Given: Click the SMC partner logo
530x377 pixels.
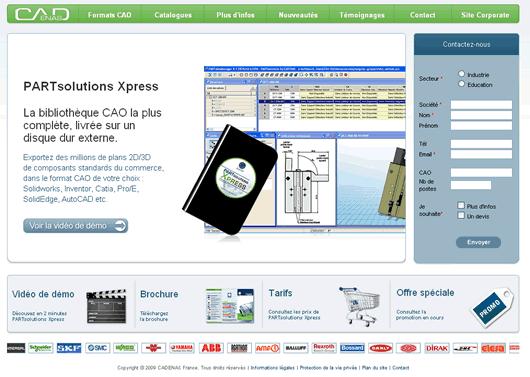Looking at the screenshot, I should pyautogui.click(x=98, y=348).
